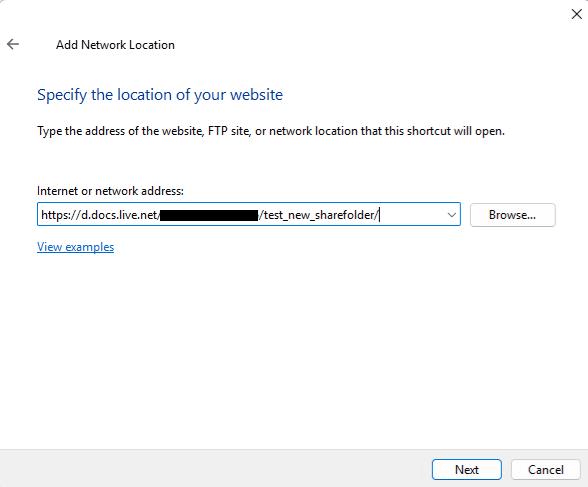Cancel the network location wizard
Image resolution: width=588 pixels, height=487 pixels.
tap(546, 469)
